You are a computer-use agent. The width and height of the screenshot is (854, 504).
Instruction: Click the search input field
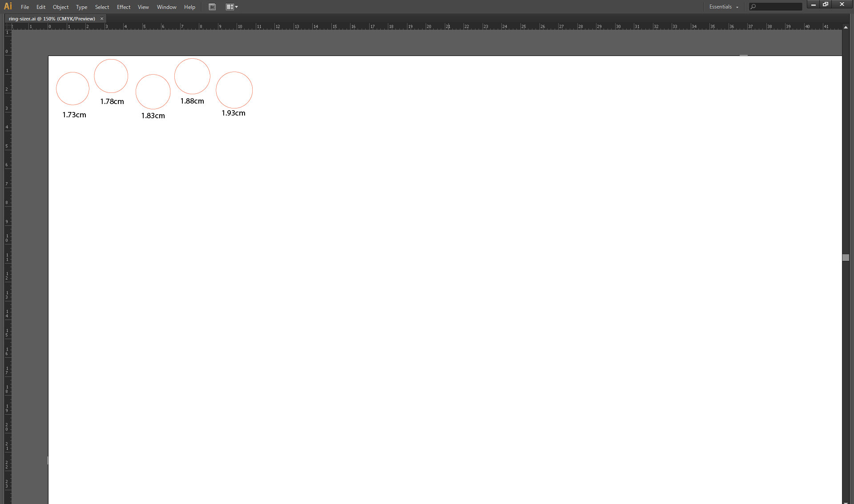(x=777, y=7)
